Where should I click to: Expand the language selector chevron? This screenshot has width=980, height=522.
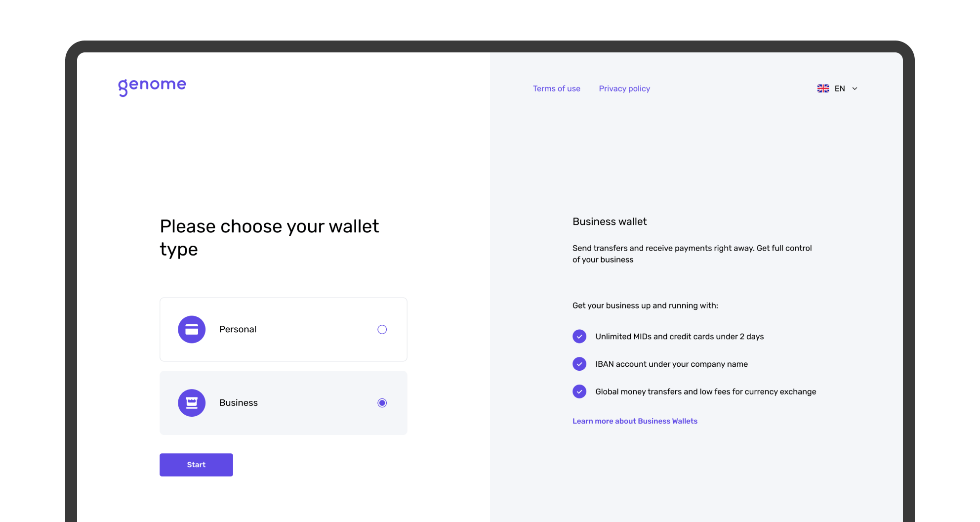click(855, 88)
